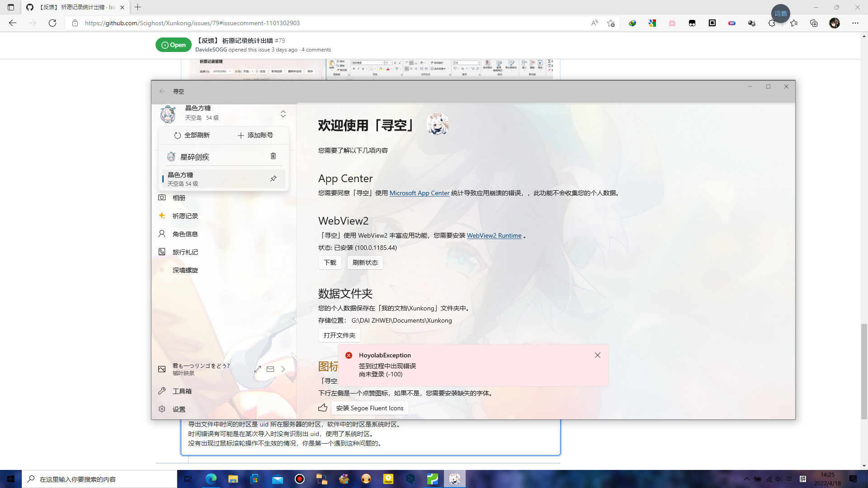The height and width of the screenshot is (488, 868).
Task: Open the 祈愿记录 wish records page
Action: tap(185, 216)
